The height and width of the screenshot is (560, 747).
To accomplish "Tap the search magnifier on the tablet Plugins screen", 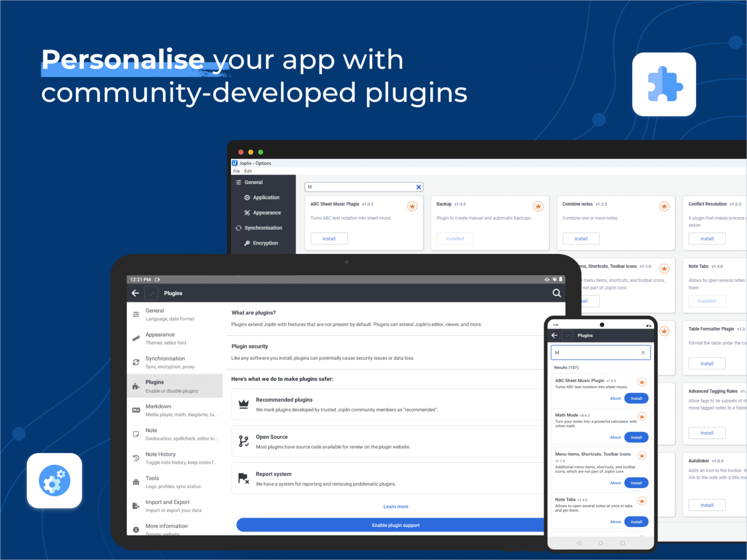I will [556, 293].
